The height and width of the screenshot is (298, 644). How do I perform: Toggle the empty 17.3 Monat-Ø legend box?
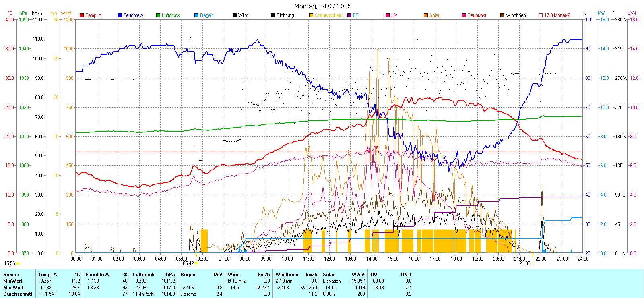click(x=541, y=15)
